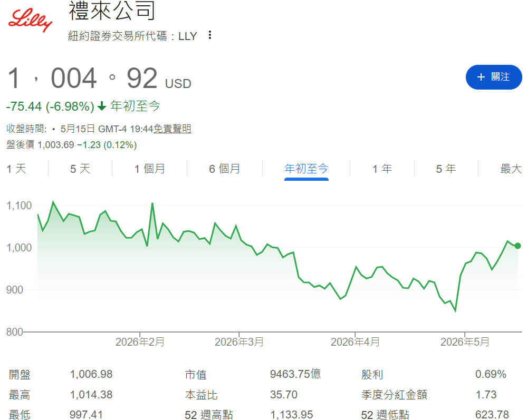Click the 1，004。92 USD price value
527x420 pixels.
(x=99, y=78)
